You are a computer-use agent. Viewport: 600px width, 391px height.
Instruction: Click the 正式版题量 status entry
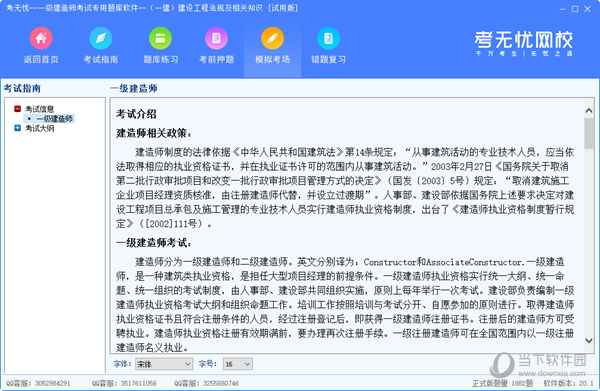(x=502, y=383)
